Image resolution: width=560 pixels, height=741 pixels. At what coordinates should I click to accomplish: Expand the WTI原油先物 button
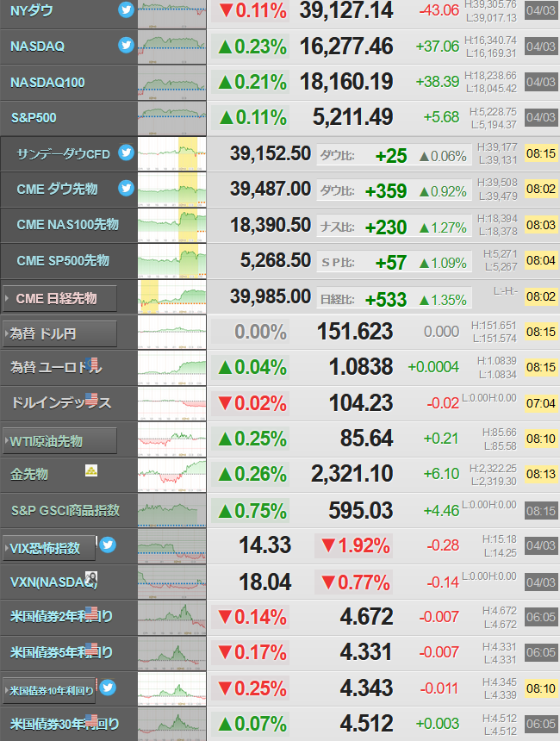(59, 441)
